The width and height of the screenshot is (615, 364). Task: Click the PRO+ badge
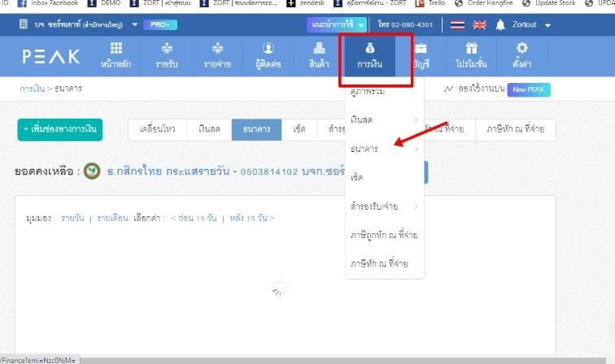pos(160,24)
